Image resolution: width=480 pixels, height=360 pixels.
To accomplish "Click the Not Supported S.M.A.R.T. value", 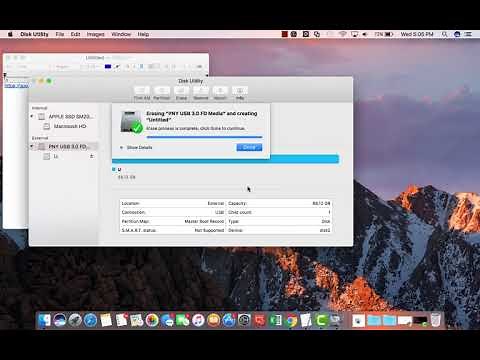I will (209, 230).
